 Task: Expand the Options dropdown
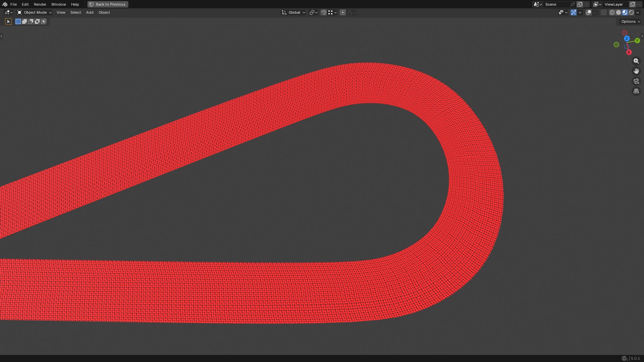tap(631, 21)
